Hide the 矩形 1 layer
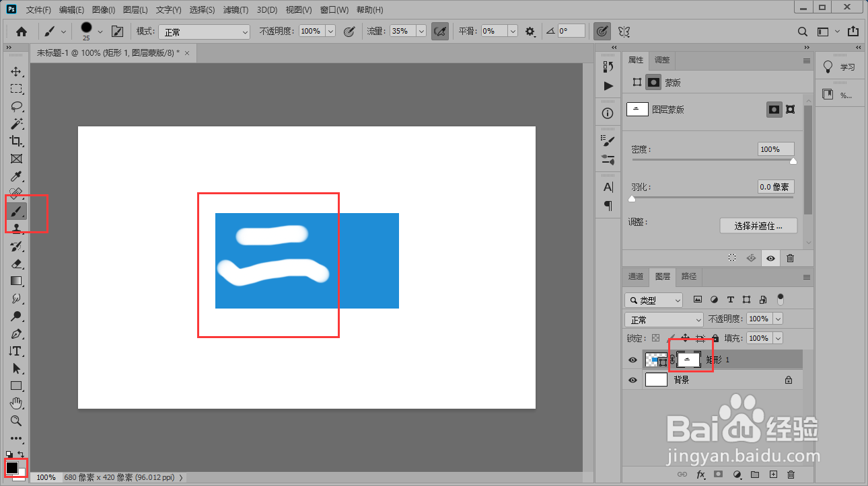Screen dimensions: 868x486 632,360
